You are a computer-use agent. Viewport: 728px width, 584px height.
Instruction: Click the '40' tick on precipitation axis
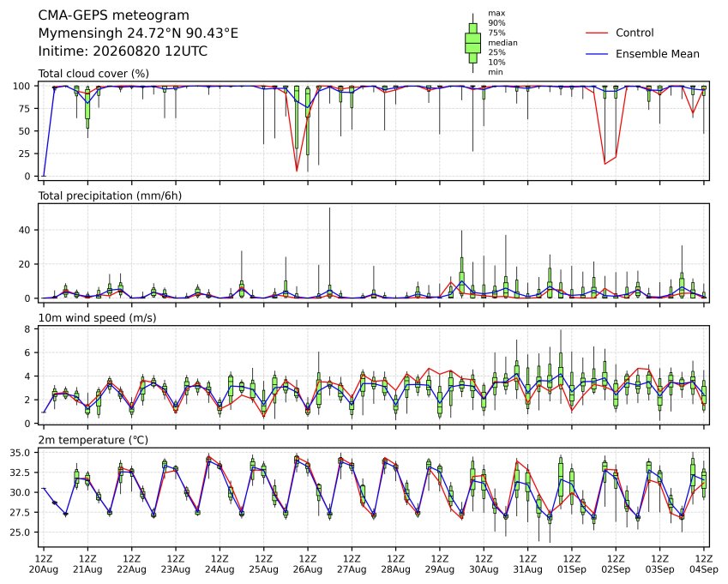tap(24, 231)
